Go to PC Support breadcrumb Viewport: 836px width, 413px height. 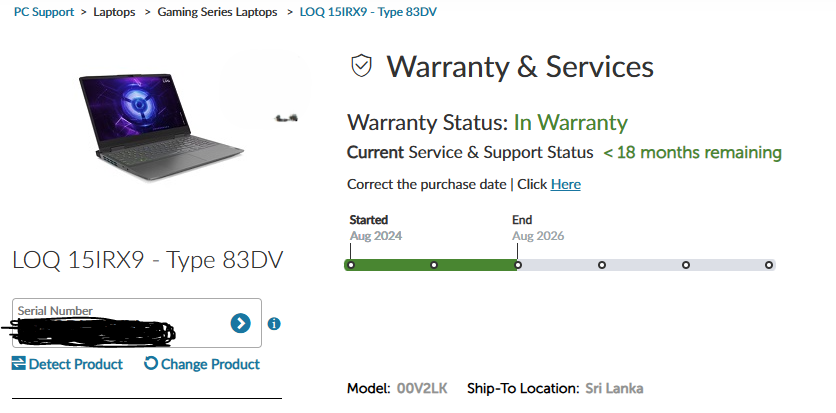[44, 12]
